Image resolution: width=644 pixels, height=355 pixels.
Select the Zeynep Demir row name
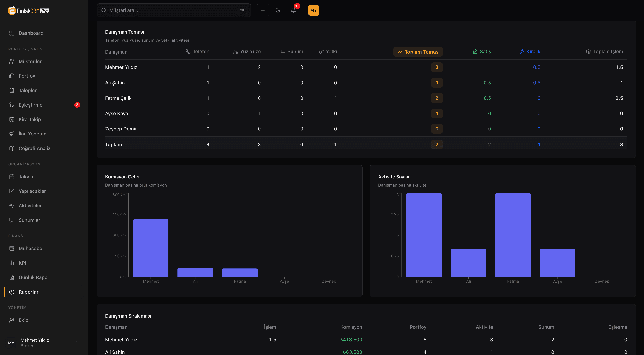[x=121, y=129]
